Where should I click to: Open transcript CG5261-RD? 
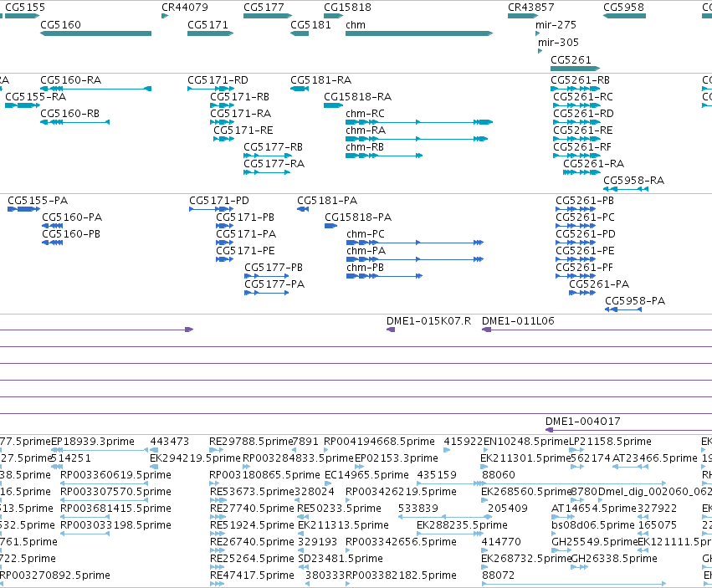tap(583, 114)
